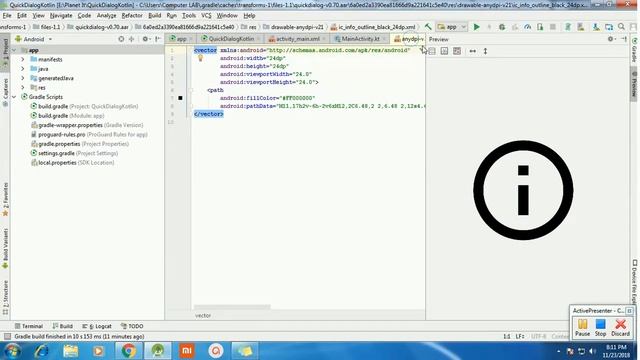Open the Terminal tool window
The width and height of the screenshot is (640, 360).
pos(29,326)
